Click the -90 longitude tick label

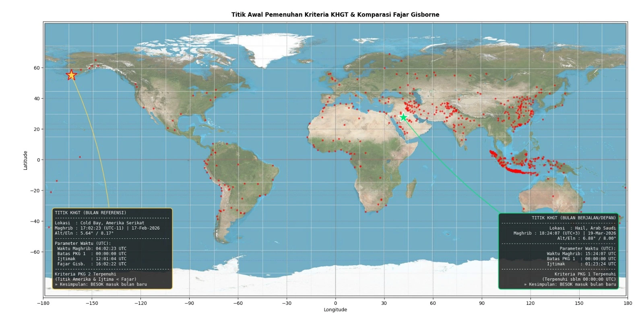pyautogui.click(x=189, y=303)
